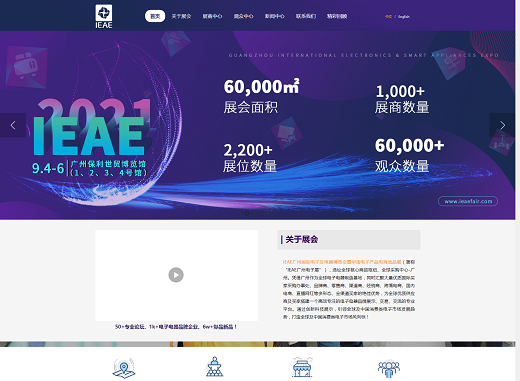Open the audience group people icon

pyautogui.click(x=389, y=369)
